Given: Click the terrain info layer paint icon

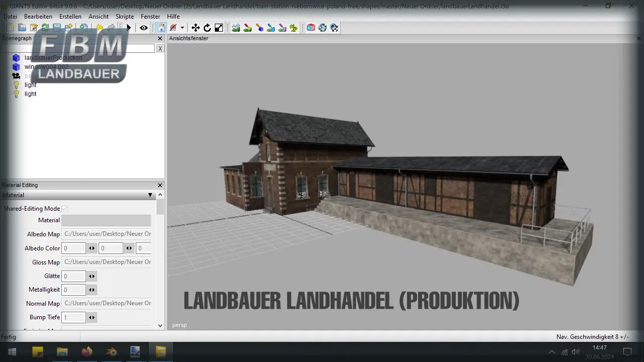Looking at the screenshot, I should pyautogui.click(x=271, y=28).
